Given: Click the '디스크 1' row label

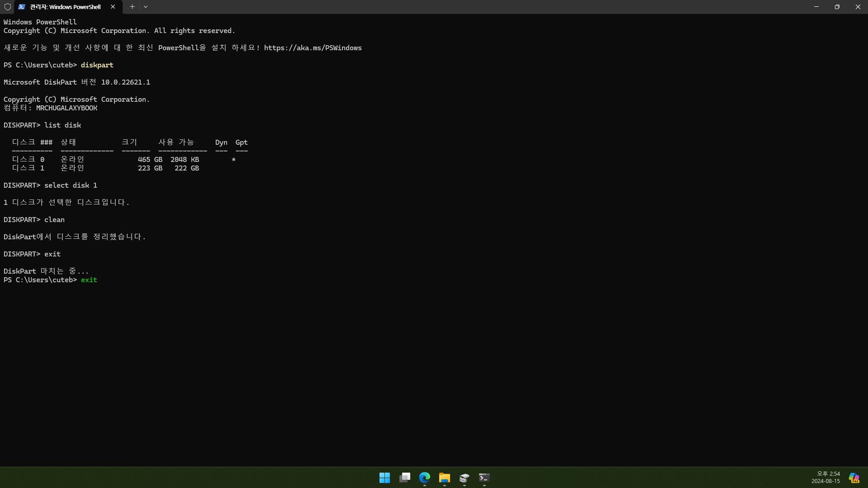Looking at the screenshot, I should click(28, 168).
